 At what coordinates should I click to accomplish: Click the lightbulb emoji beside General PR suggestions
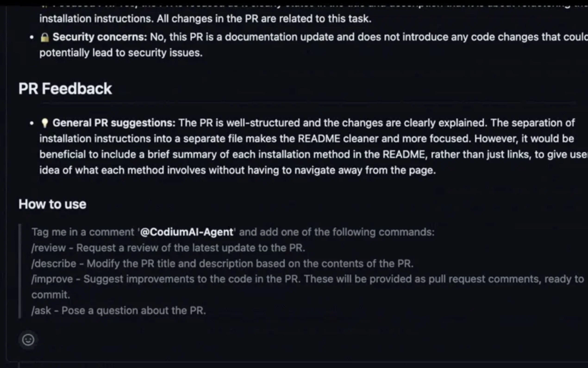point(45,123)
